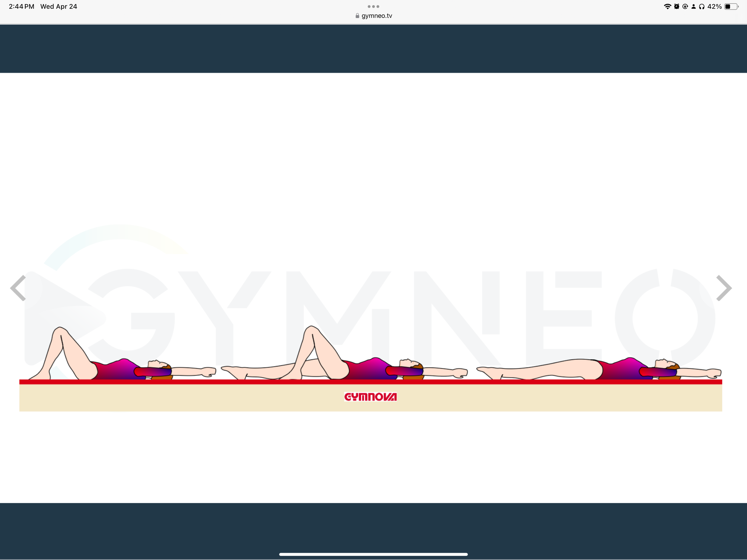Click the dark blue banner above the image
Screen dimensions: 747x560
[x=373, y=48]
